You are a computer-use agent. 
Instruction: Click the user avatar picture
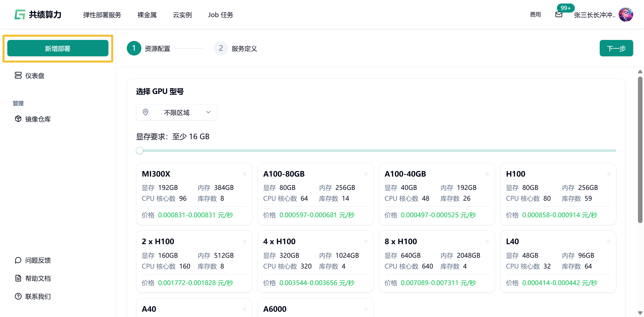pyautogui.click(x=626, y=15)
